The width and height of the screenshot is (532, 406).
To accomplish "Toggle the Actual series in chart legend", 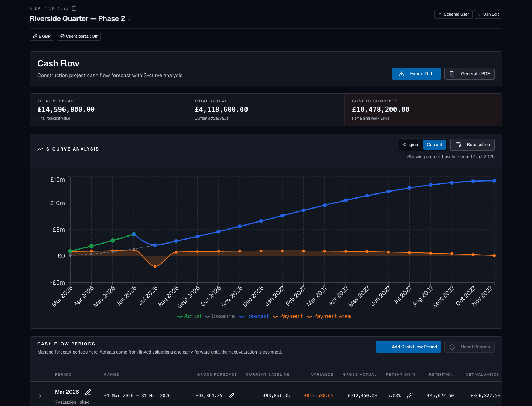I will pos(189,316).
